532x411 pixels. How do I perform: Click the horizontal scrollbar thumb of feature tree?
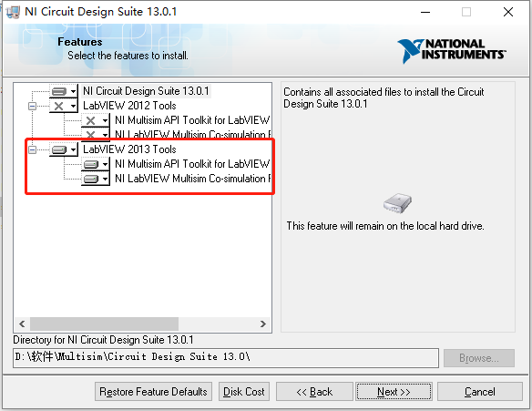coord(104,324)
